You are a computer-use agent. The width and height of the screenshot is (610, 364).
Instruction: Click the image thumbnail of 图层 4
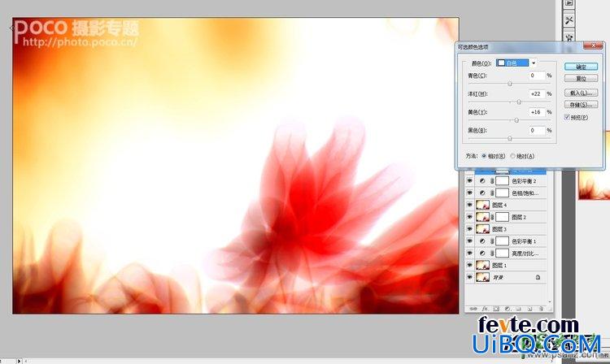point(483,205)
